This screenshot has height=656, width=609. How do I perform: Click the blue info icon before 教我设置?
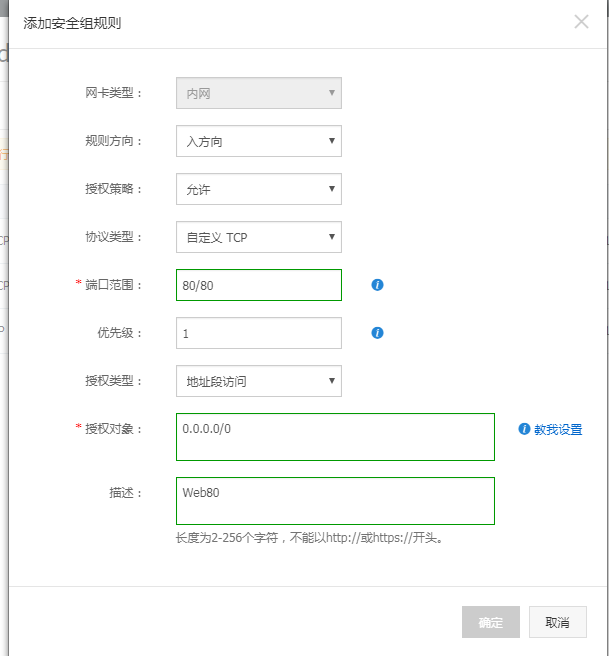[x=524, y=429]
